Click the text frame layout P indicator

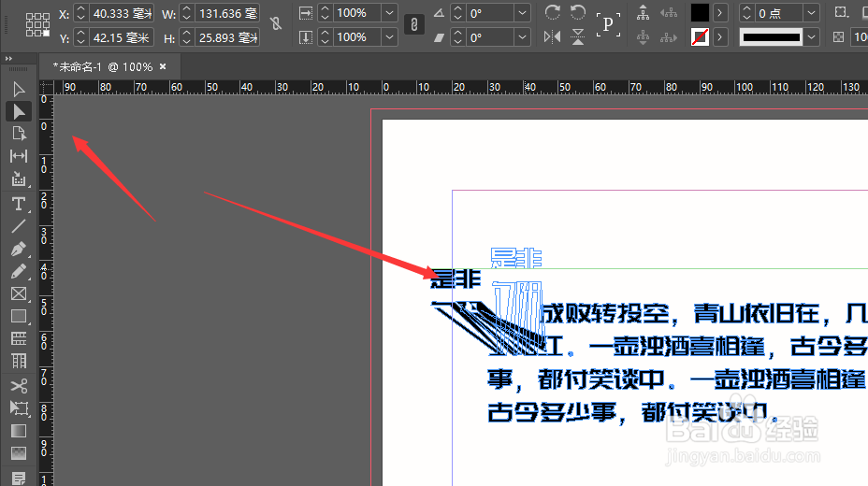608,24
